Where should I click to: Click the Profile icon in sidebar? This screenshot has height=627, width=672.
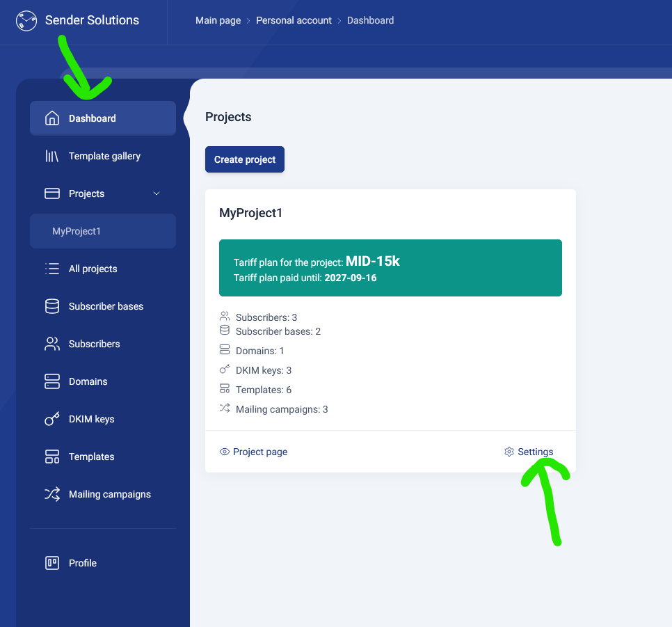click(52, 563)
